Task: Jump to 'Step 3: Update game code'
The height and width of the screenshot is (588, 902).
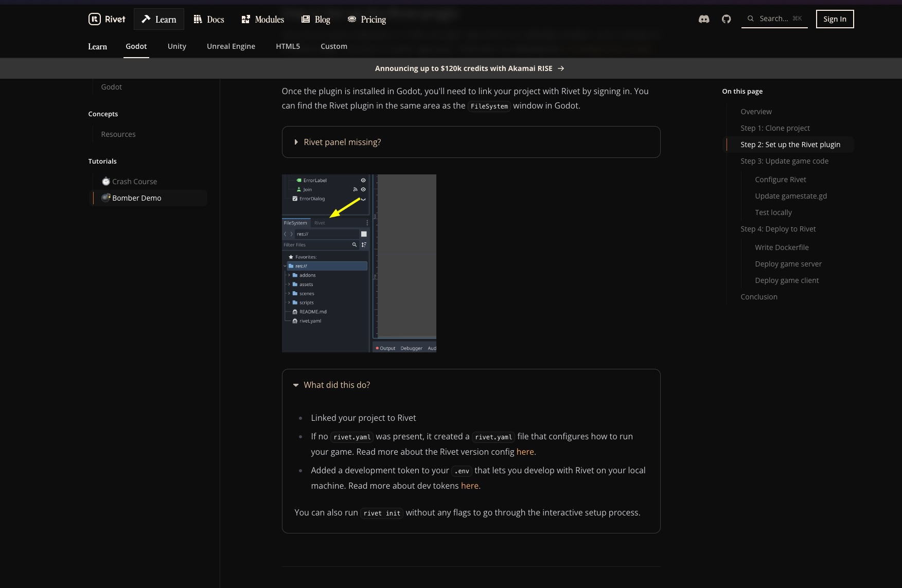Action: (785, 161)
